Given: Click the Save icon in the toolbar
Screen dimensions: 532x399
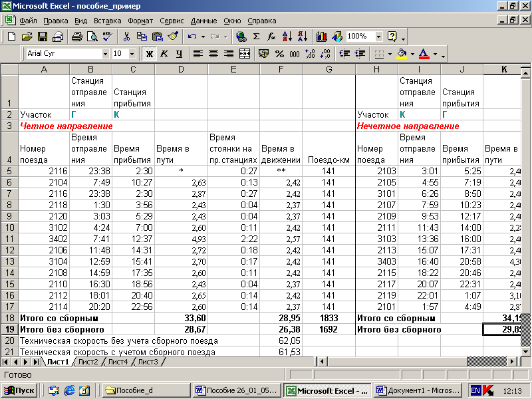Looking at the screenshot, I should coord(42,37).
